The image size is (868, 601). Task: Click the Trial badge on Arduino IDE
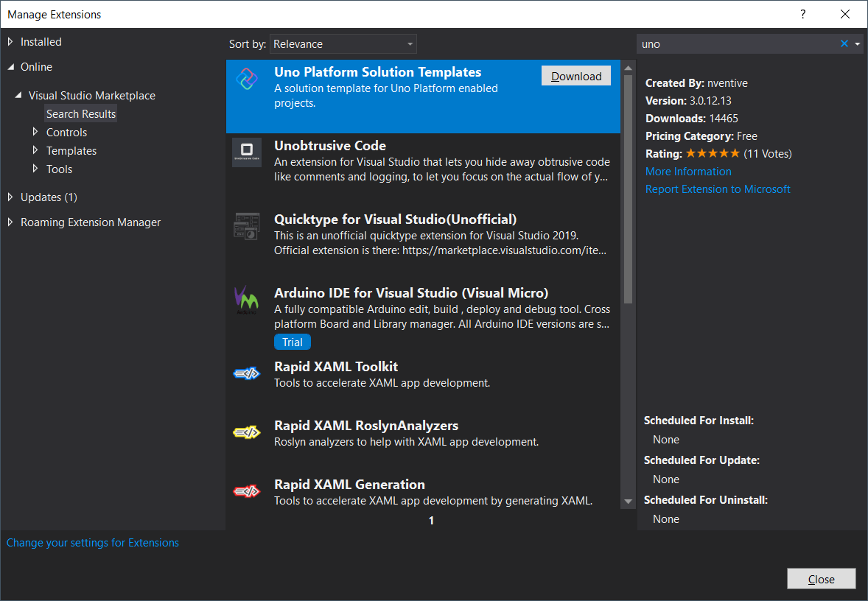(x=293, y=342)
